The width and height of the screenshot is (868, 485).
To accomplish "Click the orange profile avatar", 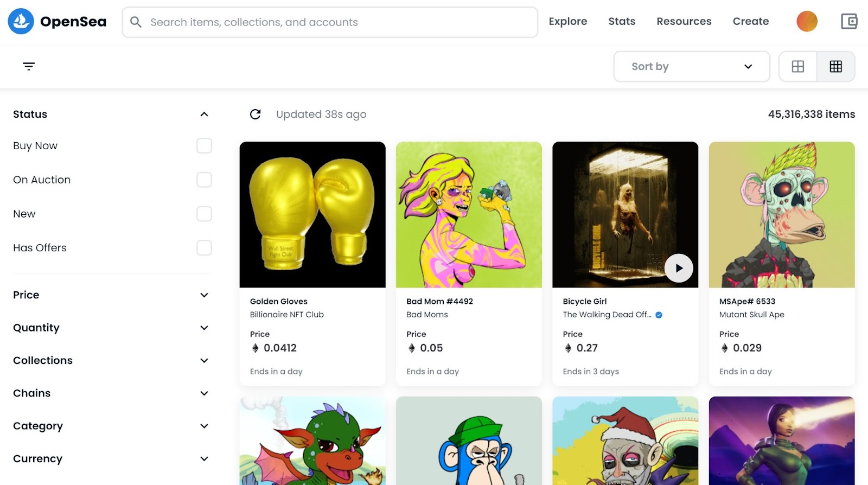I will (x=807, y=22).
